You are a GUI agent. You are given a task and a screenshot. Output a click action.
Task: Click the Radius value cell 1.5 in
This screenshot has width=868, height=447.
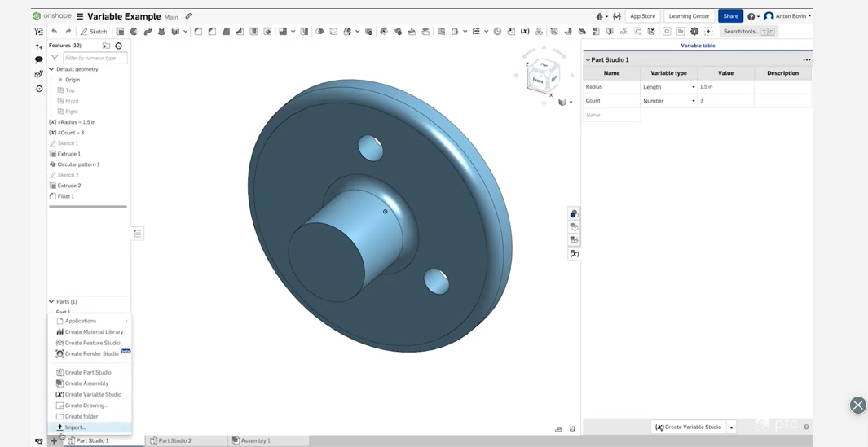pos(725,87)
